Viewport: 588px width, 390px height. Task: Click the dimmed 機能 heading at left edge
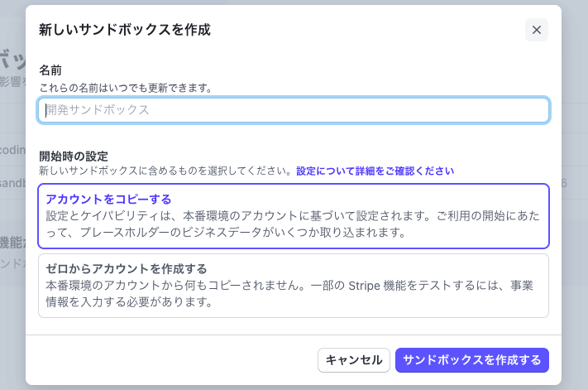coord(12,243)
